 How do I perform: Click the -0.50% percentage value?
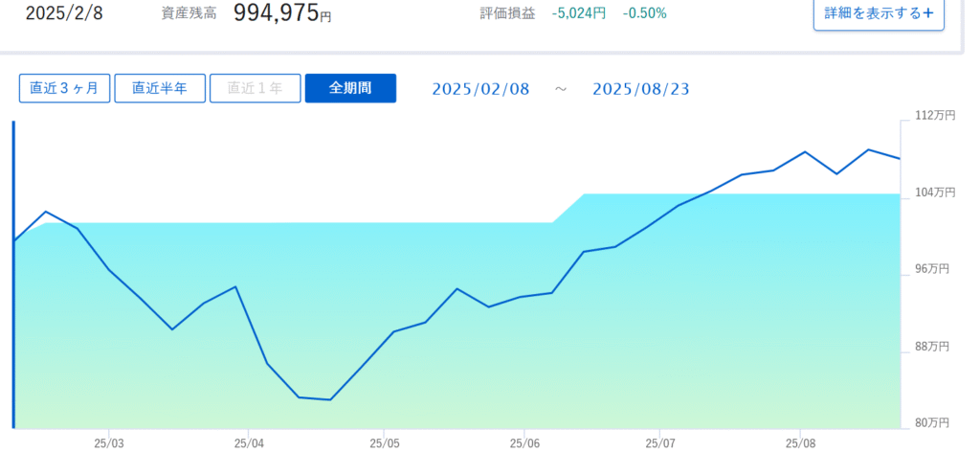[644, 13]
